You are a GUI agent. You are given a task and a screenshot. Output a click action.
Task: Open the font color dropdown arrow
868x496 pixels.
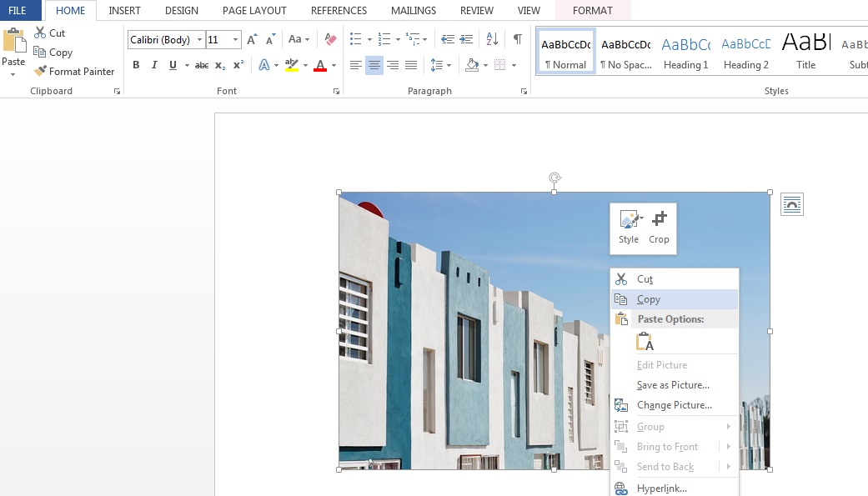coord(334,65)
